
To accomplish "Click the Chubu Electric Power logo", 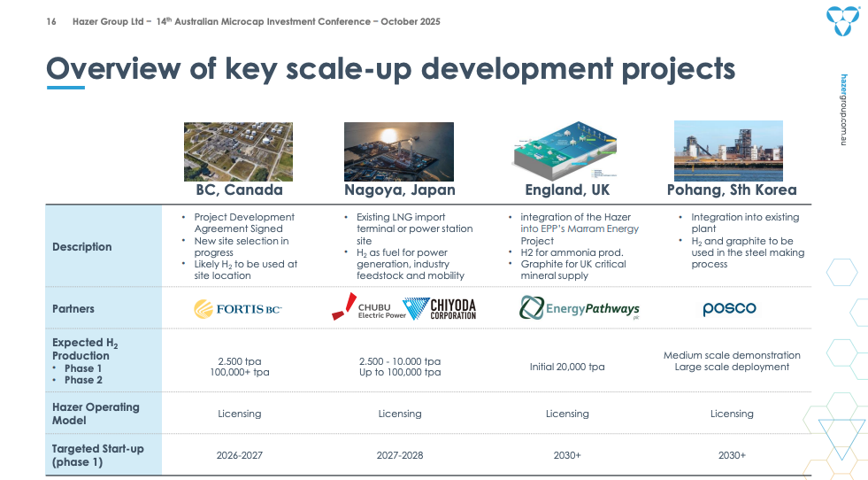I will [x=368, y=309].
